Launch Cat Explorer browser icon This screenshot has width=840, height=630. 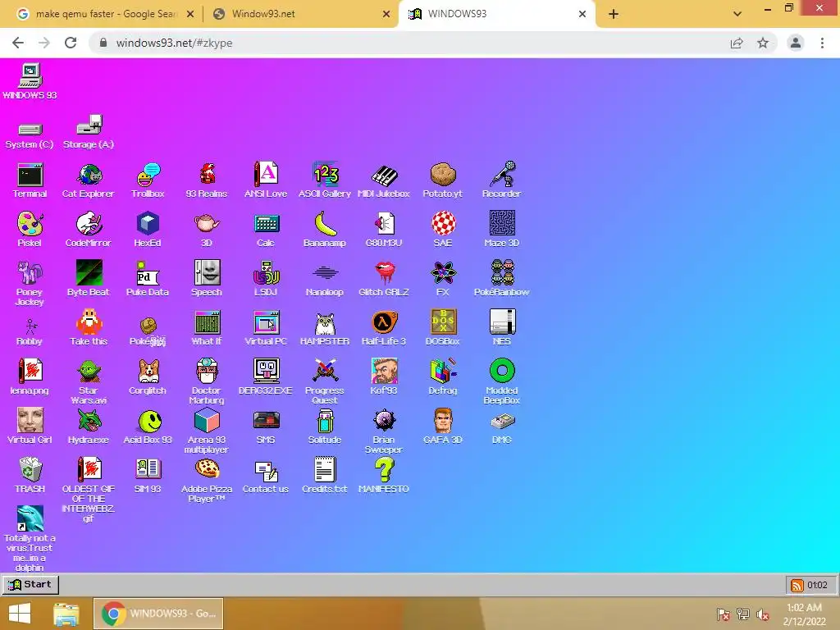pyautogui.click(x=89, y=180)
